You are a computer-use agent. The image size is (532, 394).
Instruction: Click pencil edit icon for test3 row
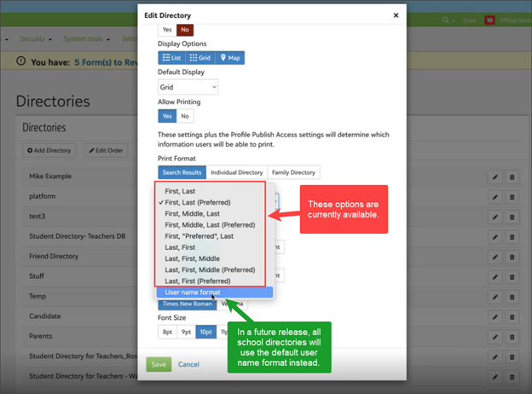[494, 217]
